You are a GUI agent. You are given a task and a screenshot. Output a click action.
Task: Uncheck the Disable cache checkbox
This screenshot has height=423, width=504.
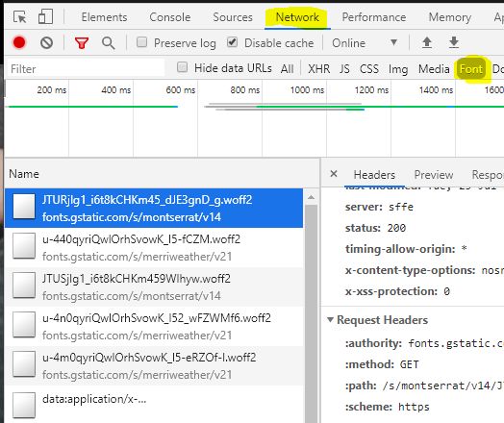pos(232,42)
